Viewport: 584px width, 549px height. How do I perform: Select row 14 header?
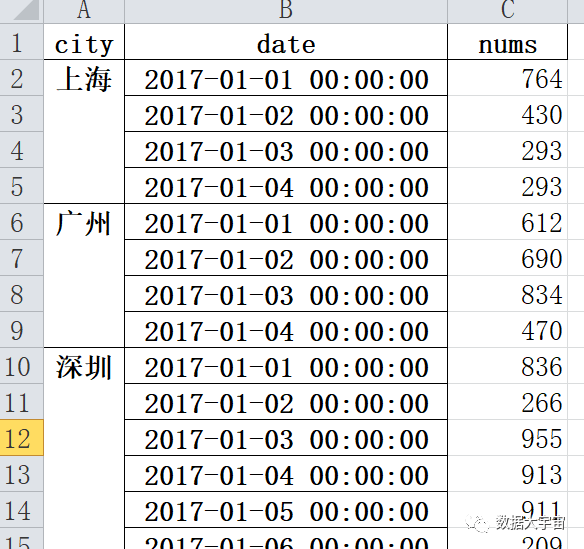[22, 510]
